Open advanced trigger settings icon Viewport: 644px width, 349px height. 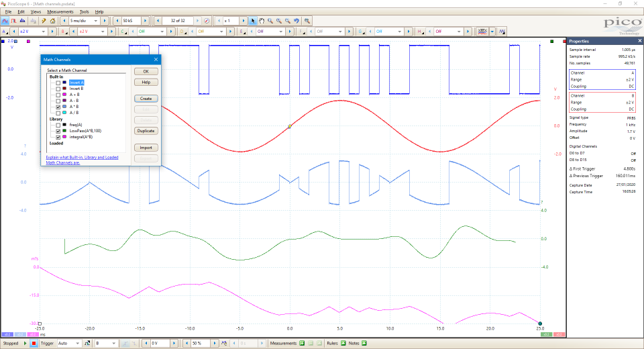pyautogui.click(x=87, y=343)
